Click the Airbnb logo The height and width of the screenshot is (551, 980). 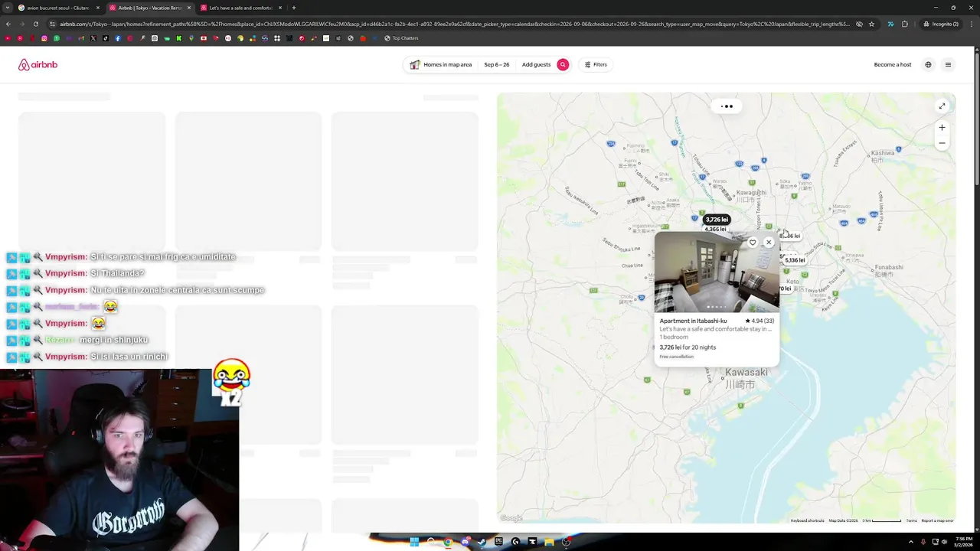38,65
